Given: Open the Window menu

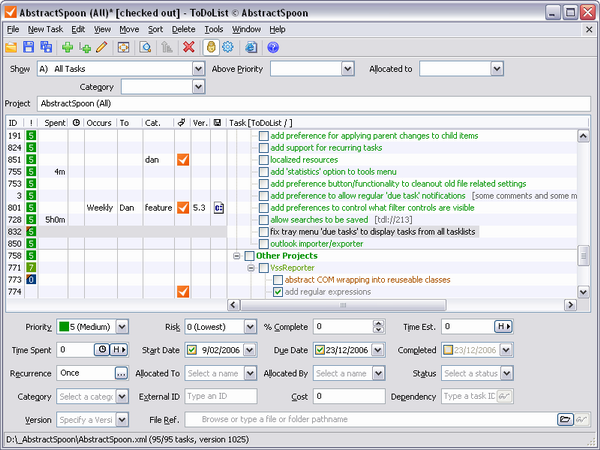Looking at the screenshot, I should pos(246,29).
